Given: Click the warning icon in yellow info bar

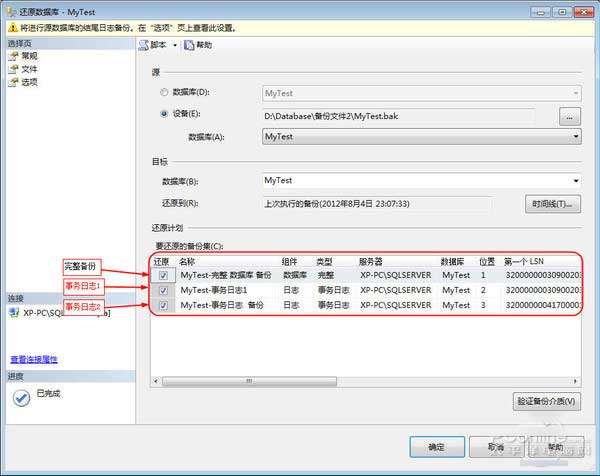Looking at the screenshot, I should point(13,28).
